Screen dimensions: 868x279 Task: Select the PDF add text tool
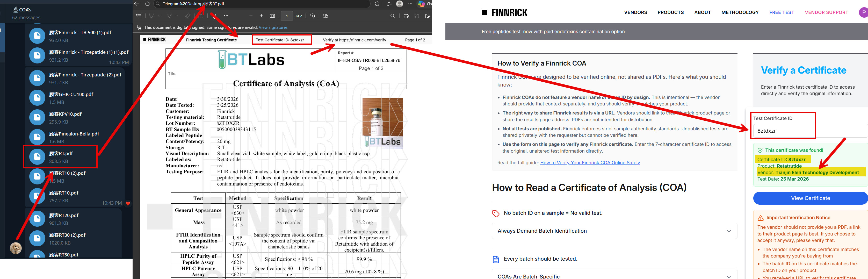point(201,16)
